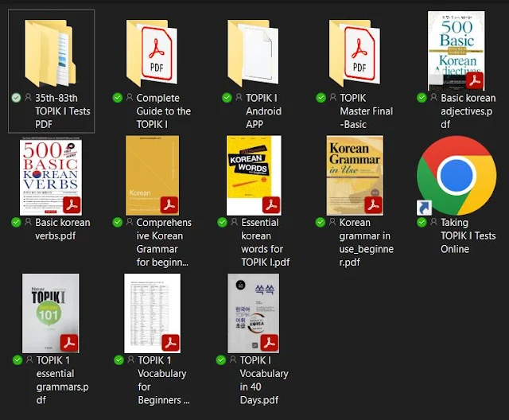The width and height of the screenshot is (509, 420).
Task: Click shared-person icon beside Essential korean words
Action: click(235, 222)
